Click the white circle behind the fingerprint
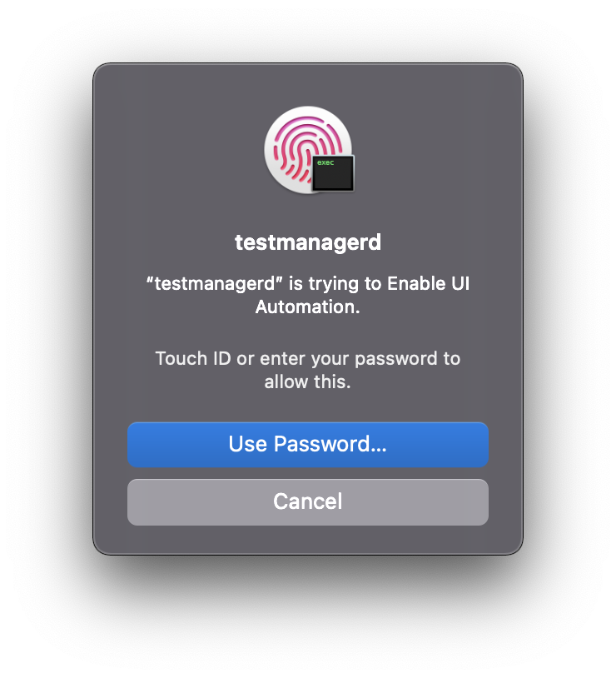Screen dimensions: 616x678 (308, 150)
